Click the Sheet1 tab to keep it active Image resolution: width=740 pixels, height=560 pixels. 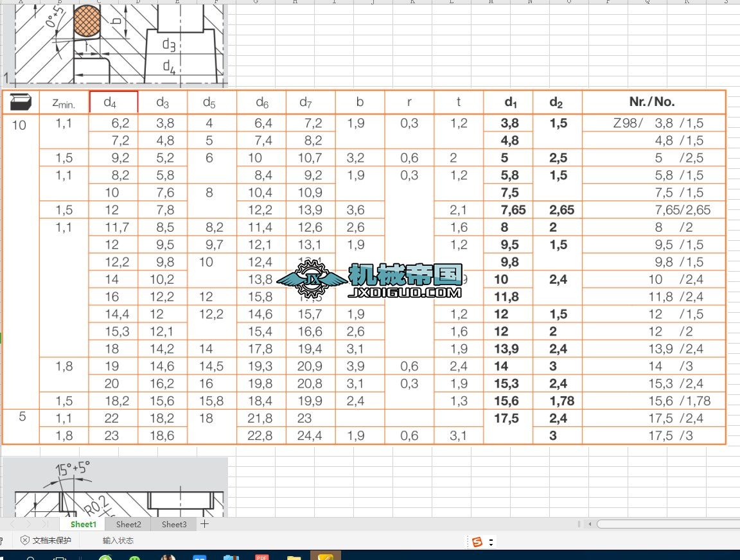pos(82,524)
